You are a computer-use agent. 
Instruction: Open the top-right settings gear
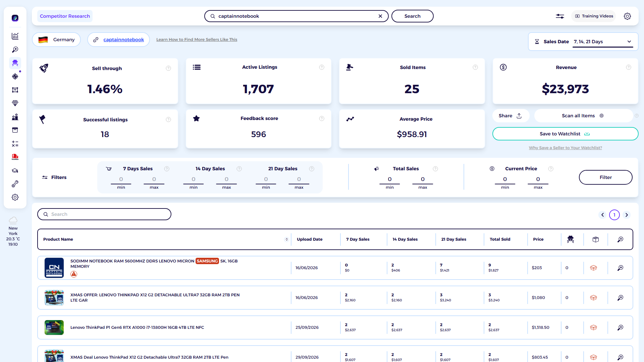click(x=627, y=16)
